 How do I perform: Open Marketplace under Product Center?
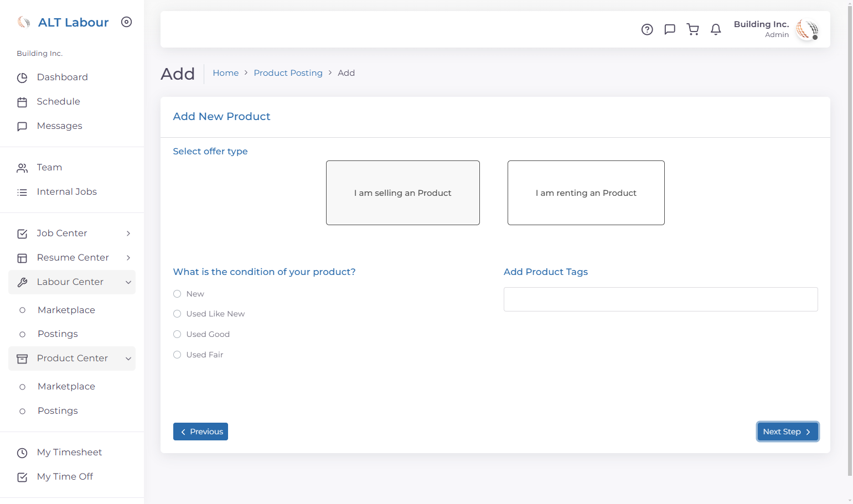tap(66, 386)
